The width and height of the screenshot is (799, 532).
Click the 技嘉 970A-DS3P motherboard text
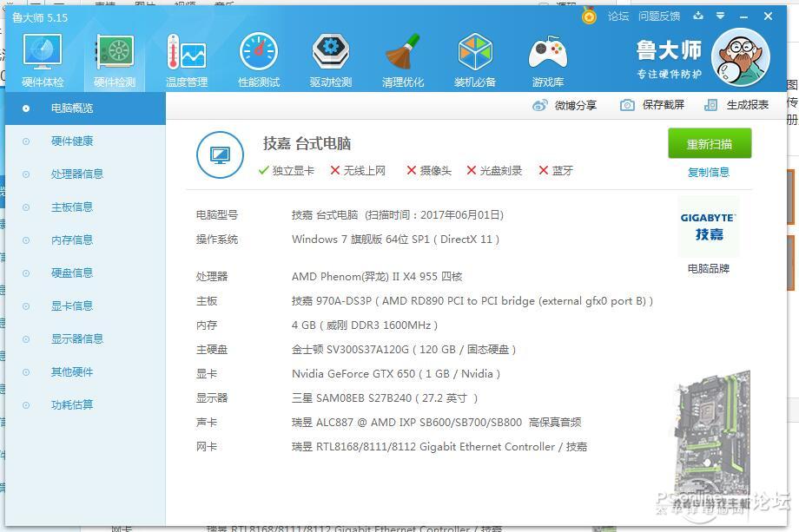point(472,301)
